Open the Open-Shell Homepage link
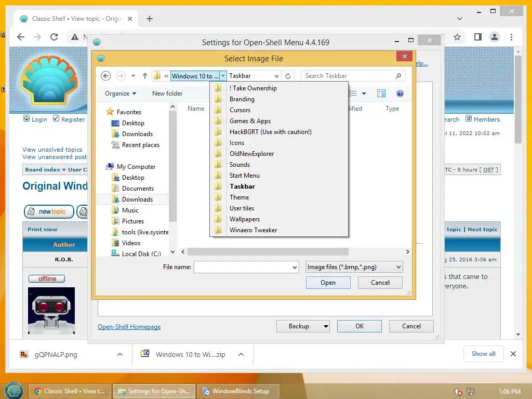The height and width of the screenshot is (399, 532). 129,327
